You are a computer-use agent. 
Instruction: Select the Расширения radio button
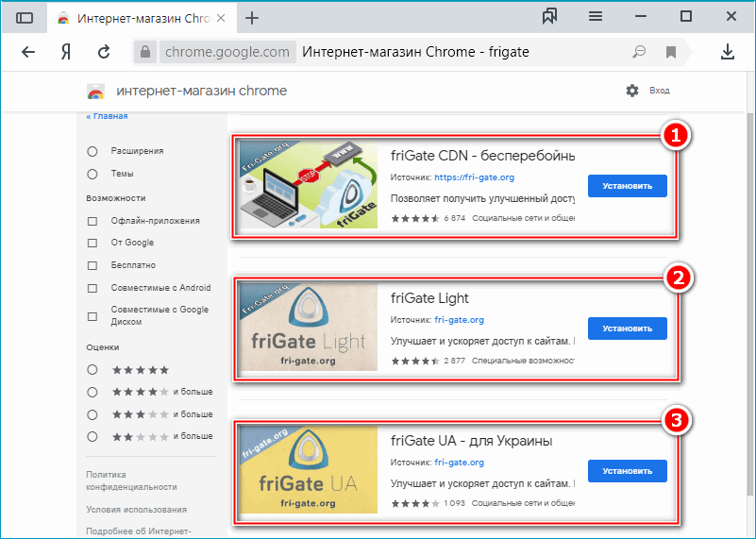92,151
